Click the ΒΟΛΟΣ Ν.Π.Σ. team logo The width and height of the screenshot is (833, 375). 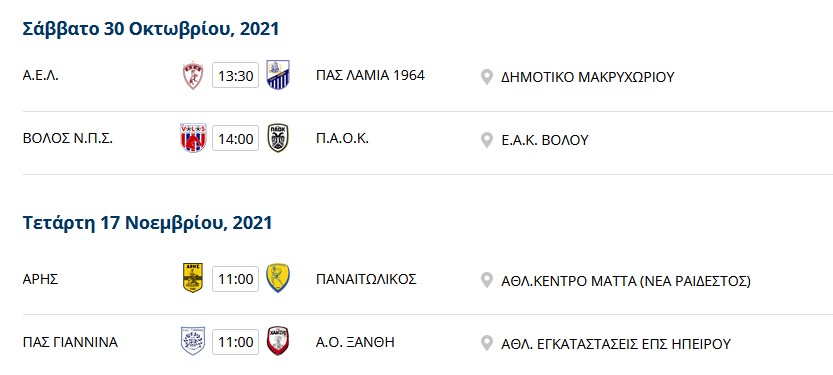(193, 138)
